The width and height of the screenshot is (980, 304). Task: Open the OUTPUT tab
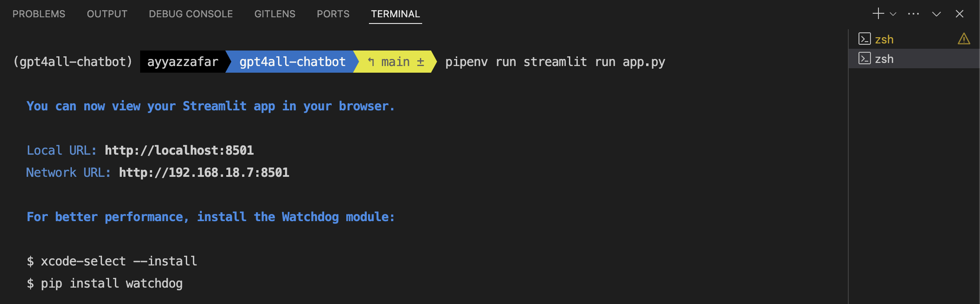pos(107,14)
